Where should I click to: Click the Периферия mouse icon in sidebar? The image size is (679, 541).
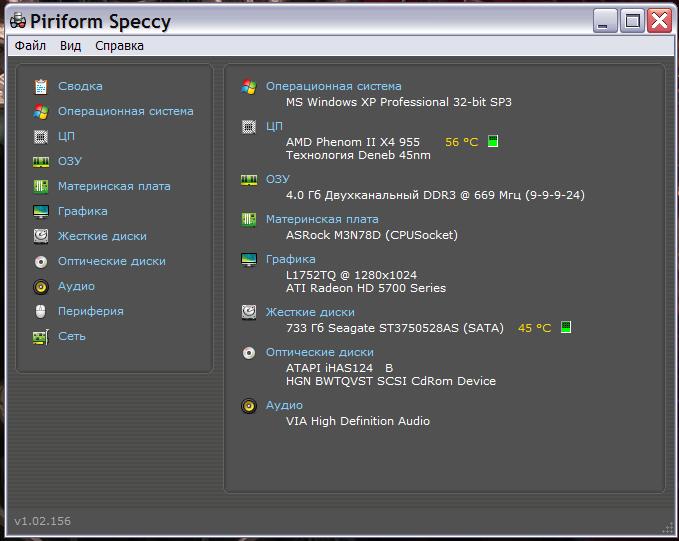(41, 311)
